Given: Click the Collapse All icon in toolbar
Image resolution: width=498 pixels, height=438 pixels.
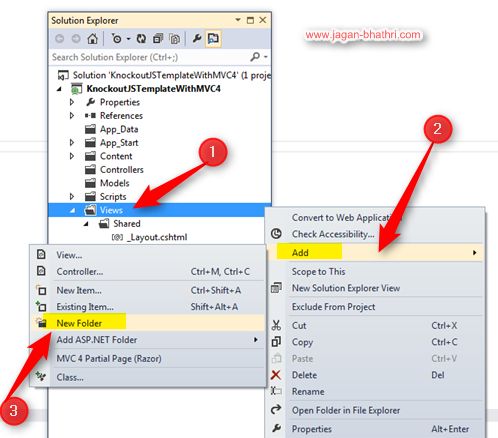Looking at the screenshot, I should tap(158, 39).
